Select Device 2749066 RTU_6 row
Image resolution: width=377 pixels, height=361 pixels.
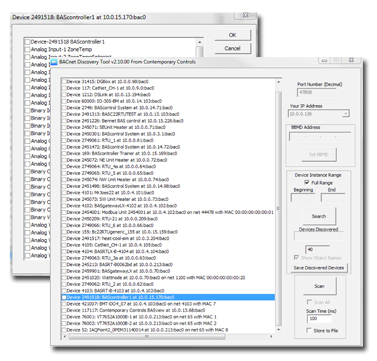(110, 225)
